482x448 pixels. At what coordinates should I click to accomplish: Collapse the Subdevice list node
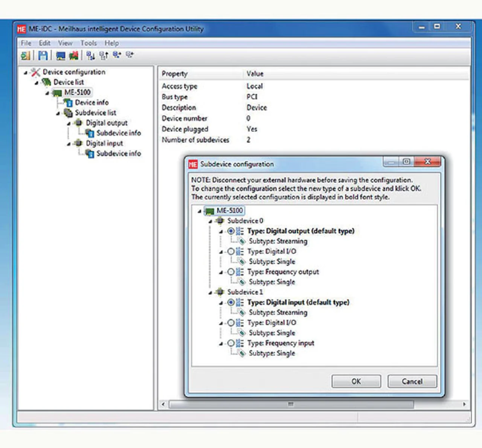click(x=58, y=113)
